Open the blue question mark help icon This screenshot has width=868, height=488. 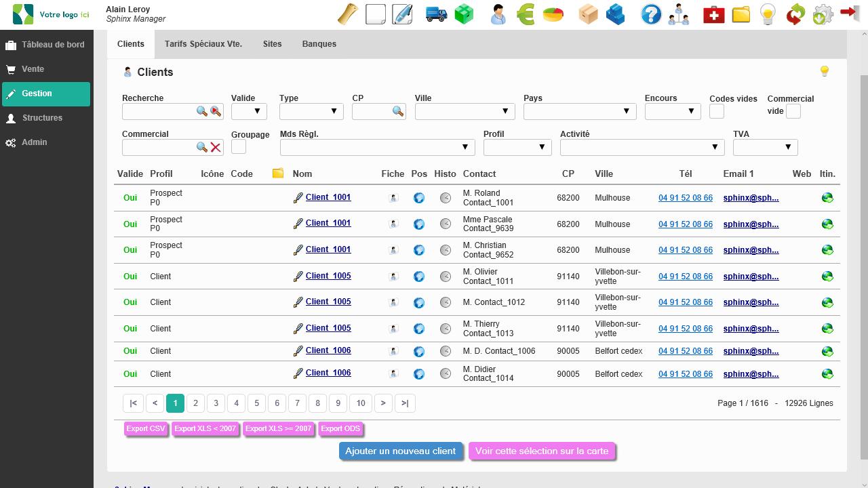click(651, 14)
